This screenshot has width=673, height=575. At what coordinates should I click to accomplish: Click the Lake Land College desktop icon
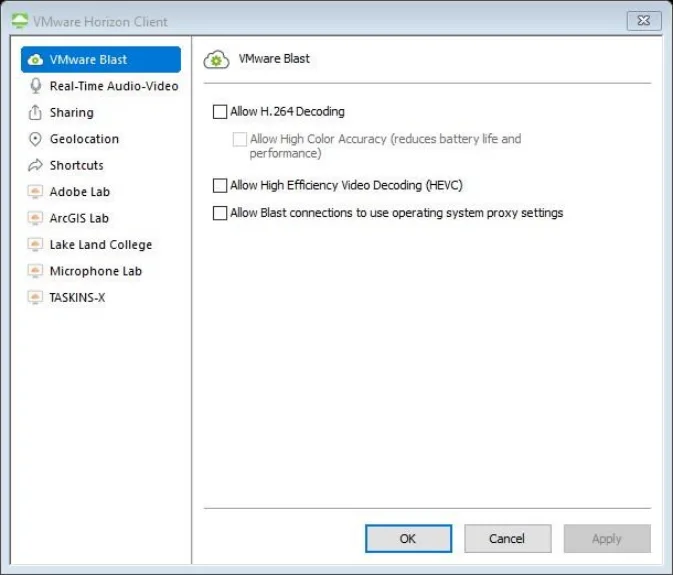pos(35,245)
